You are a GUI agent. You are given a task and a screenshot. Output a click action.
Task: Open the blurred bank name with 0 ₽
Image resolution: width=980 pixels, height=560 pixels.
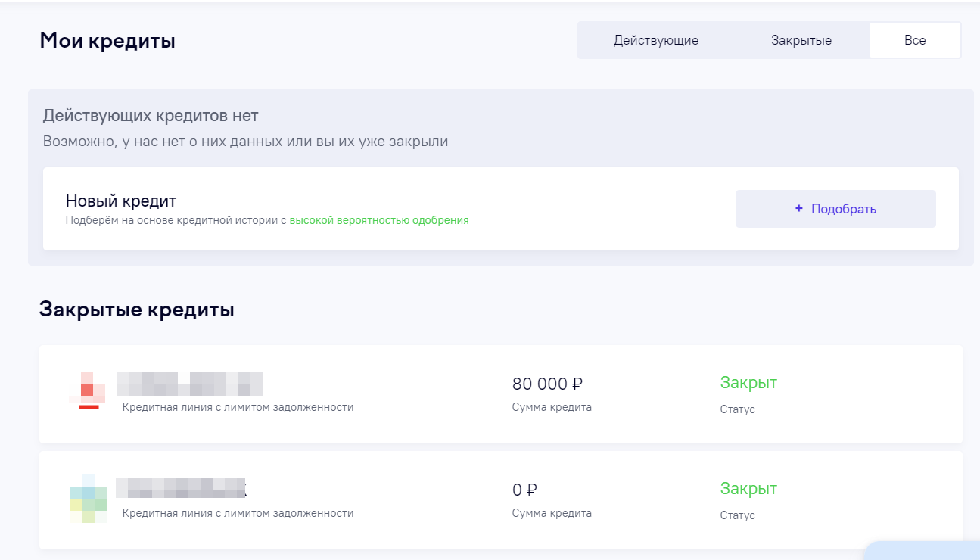(x=182, y=487)
